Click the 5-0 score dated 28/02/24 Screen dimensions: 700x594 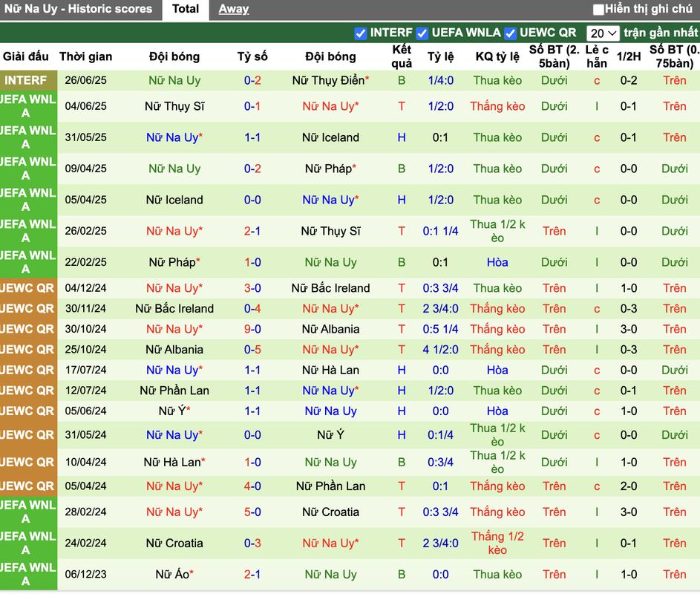[252, 512]
